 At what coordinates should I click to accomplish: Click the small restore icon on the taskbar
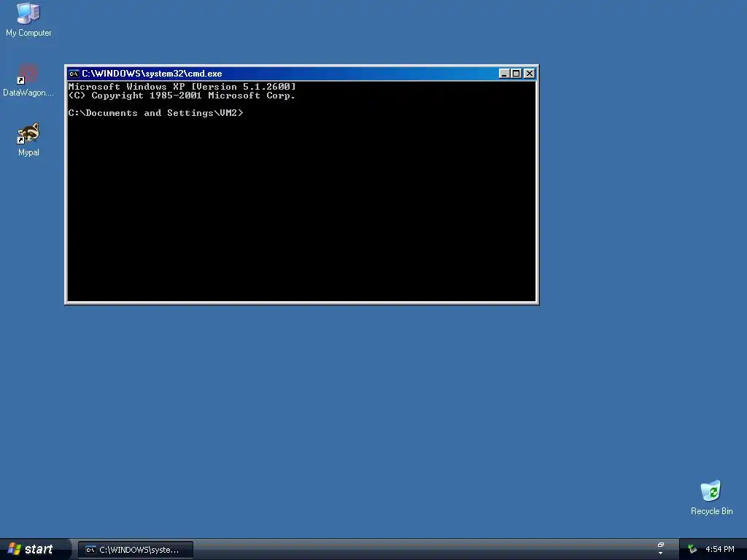click(x=660, y=545)
